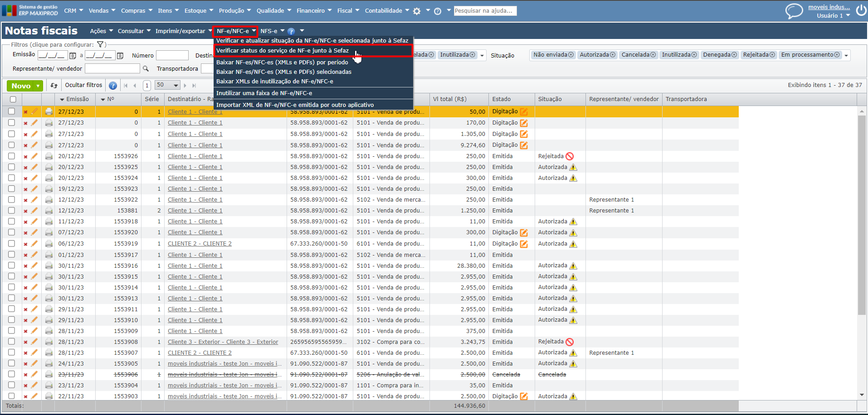Screen dimensions: 868x415
Task: Check the row for invoice 1553919
Action: 11,243
